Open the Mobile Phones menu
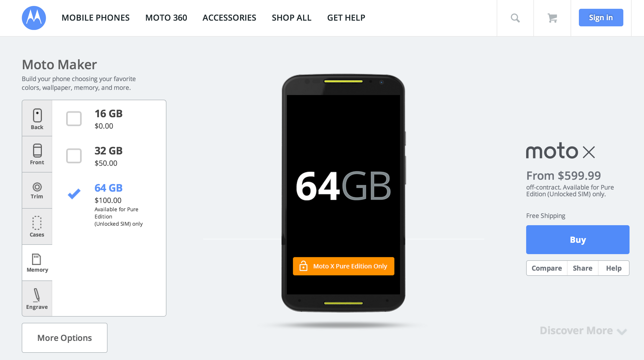 (x=96, y=18)
